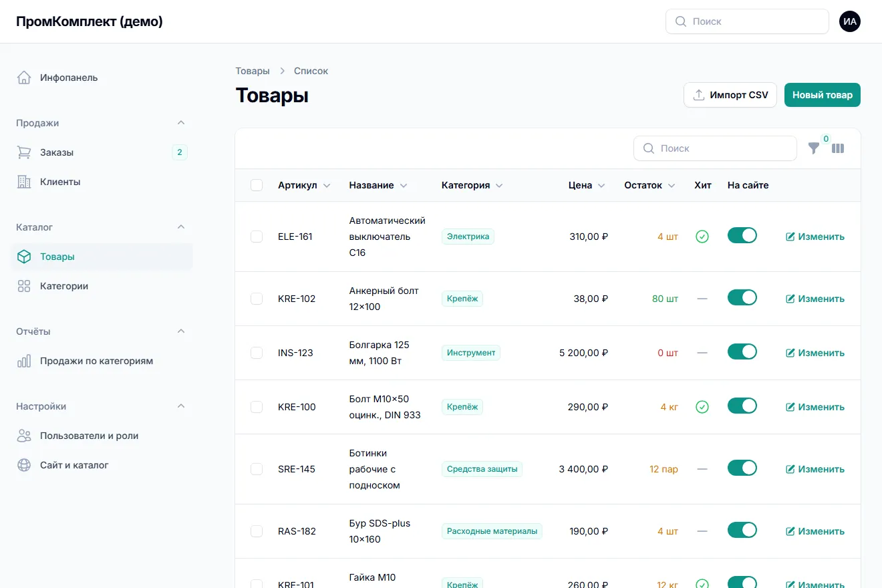Image resolution: width=882 pixels, height=588 pixels.
Task: Click the table Поиск input field
Action: pos(715,148)
